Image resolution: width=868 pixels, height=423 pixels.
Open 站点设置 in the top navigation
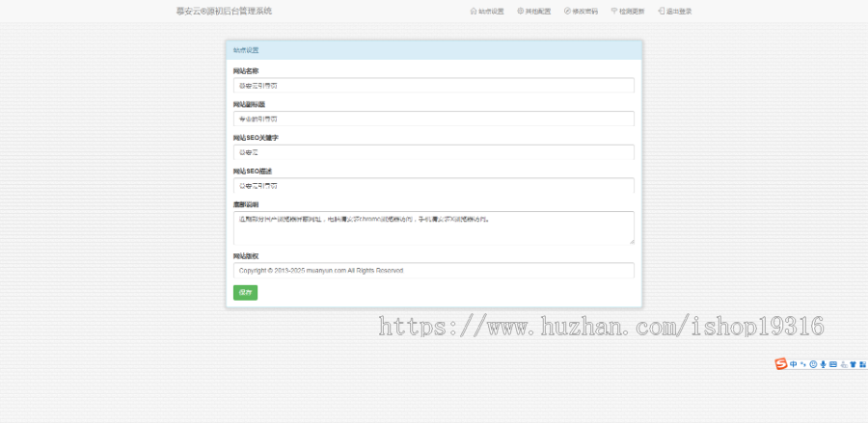pyautogui.click(x=487, y=11)
